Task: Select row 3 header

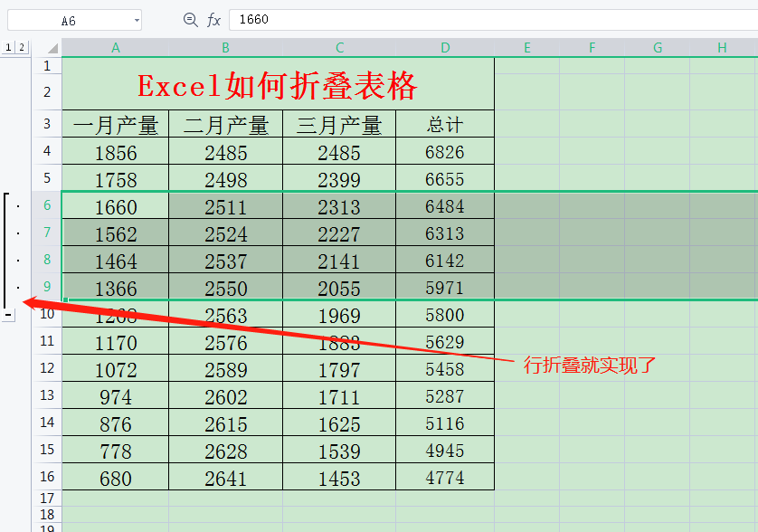Action: (x=47, y=124)
